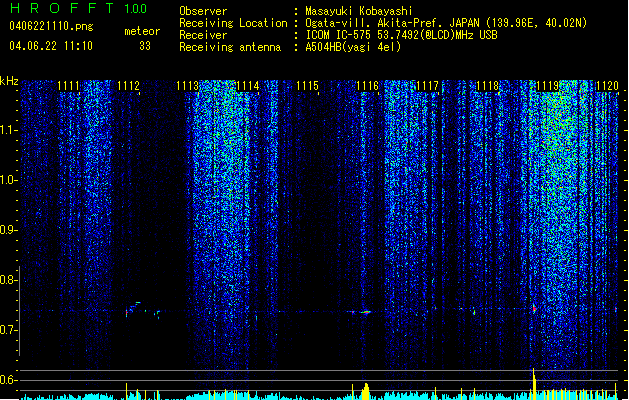Click the Receiver label
The width and height of the screenshot is (629, 400).
tap(203, 35)
